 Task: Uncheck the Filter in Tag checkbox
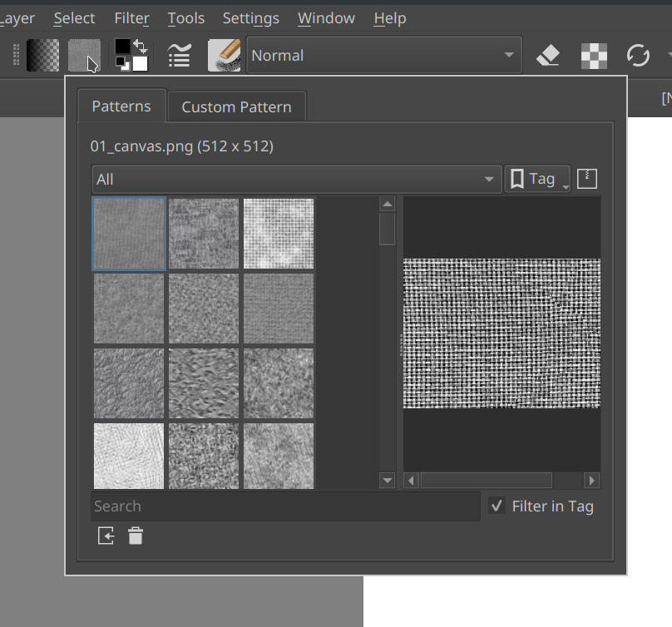tap(497, 506)
